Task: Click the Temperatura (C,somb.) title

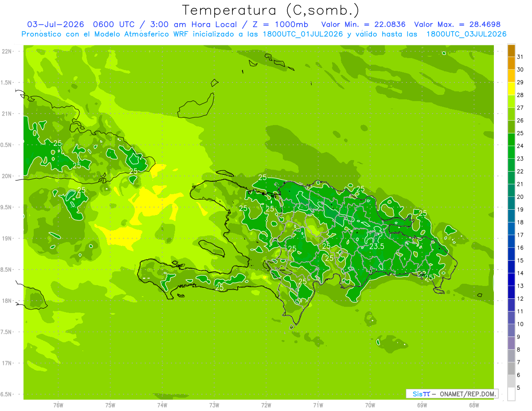Action: [270, 10]
